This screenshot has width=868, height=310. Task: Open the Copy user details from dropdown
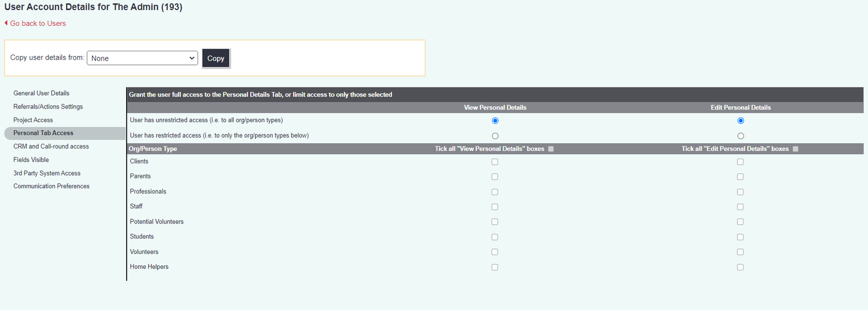pos(142,58)
